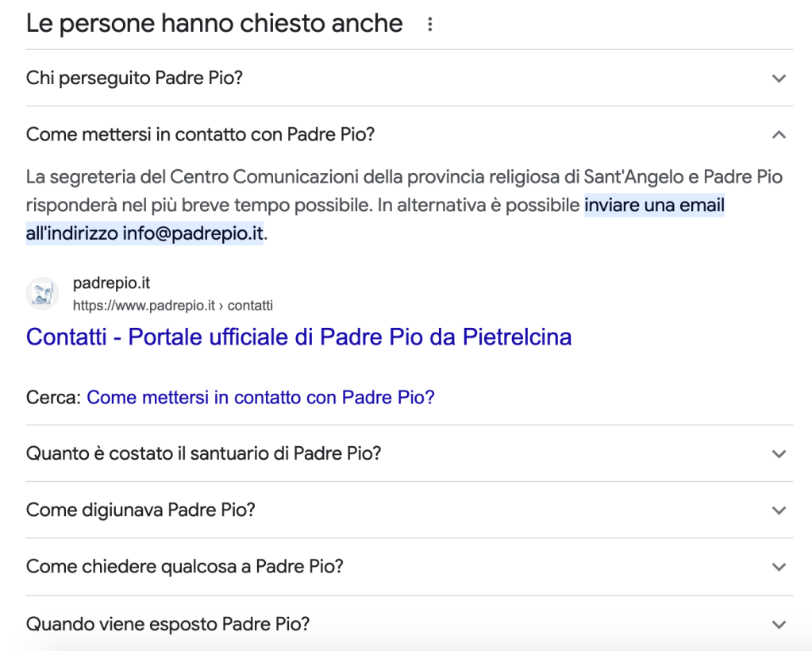The width and height of the screenshot is (812, 651).
Task: Expand chevron for "Quando viene esposto Padre Pio?"
Action: [779, 624]
